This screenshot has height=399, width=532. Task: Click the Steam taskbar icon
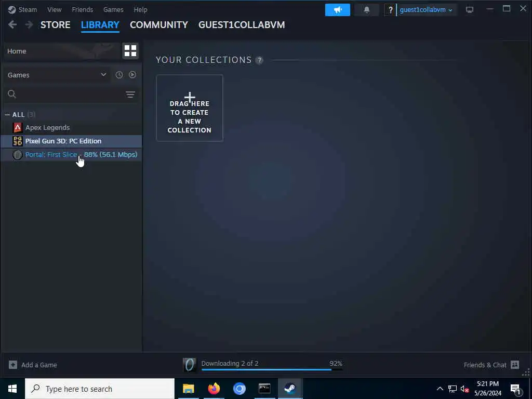click(290, 389)
